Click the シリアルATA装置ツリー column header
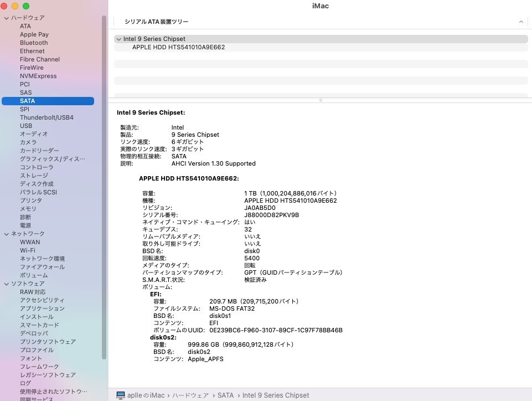The height and width of the screenshot is (401, 532). tap(157, 22)
